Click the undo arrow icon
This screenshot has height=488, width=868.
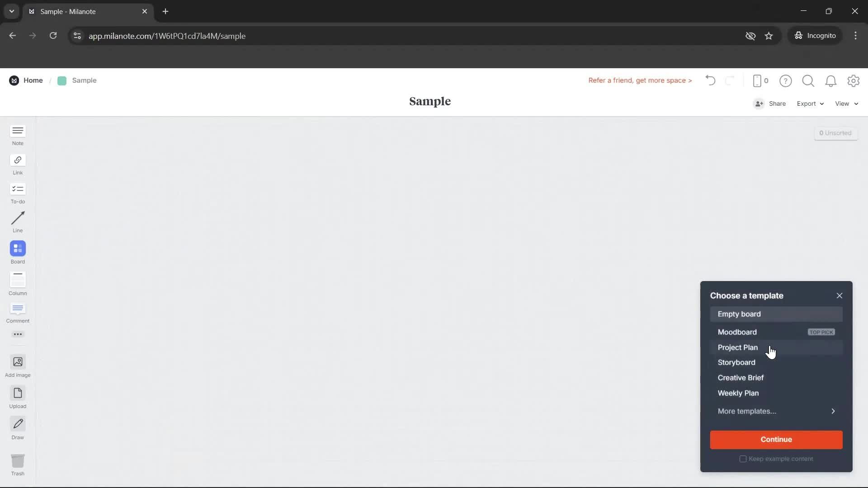point(710,80)
